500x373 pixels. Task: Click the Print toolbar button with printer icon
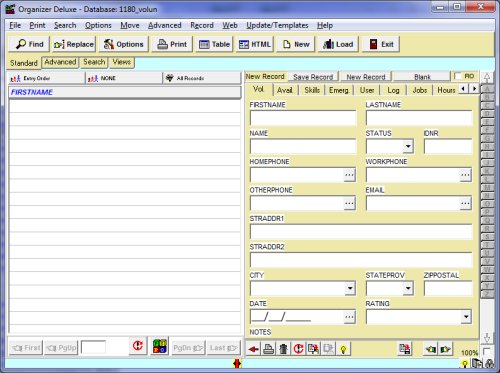point(172,44)
